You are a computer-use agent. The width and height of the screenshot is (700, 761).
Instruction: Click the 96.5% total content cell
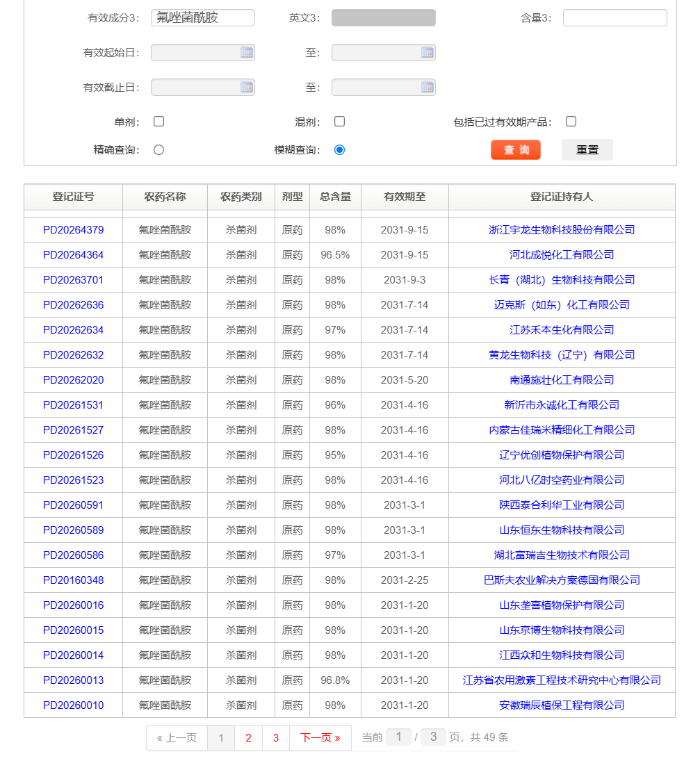tap(335, 255)
